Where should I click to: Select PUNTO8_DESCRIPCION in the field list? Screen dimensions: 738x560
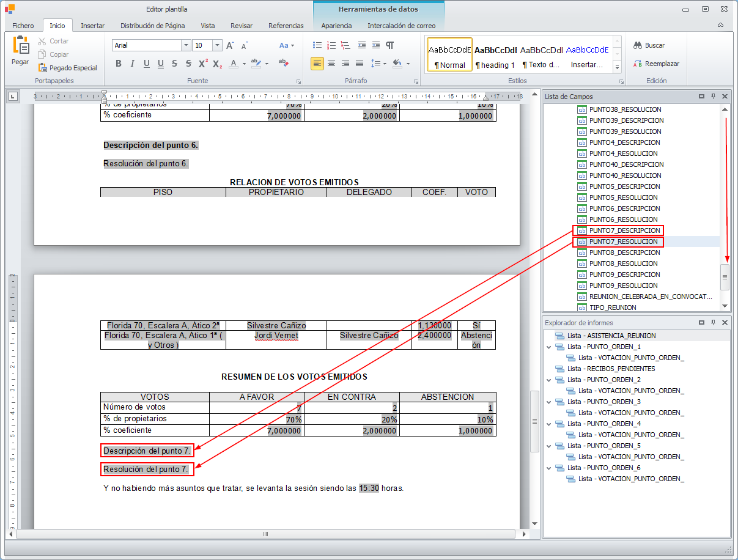(624, 252)
